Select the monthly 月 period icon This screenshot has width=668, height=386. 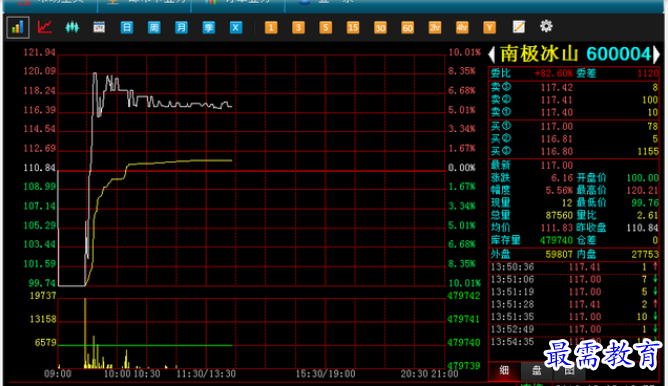[x=181, y=28]
